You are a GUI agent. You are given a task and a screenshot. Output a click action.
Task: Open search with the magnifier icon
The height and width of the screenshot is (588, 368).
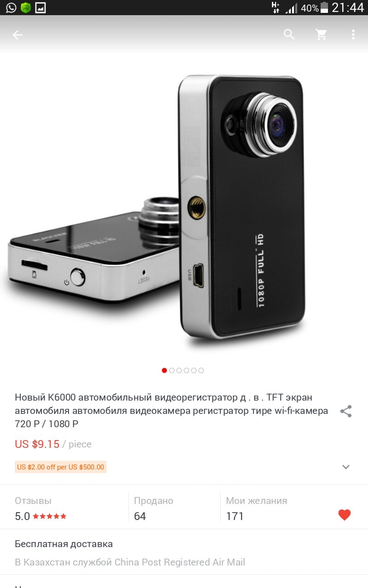pos(289,34)
